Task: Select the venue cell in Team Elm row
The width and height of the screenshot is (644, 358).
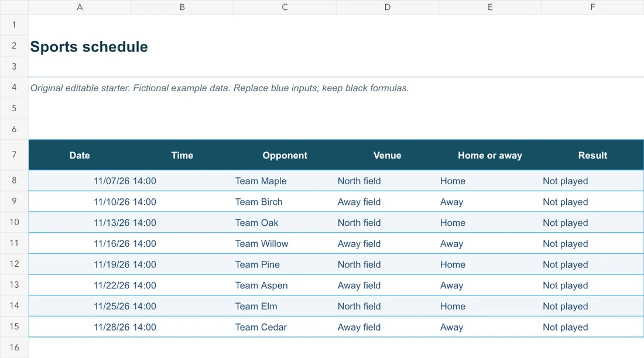Action: (x=388, y=307)
